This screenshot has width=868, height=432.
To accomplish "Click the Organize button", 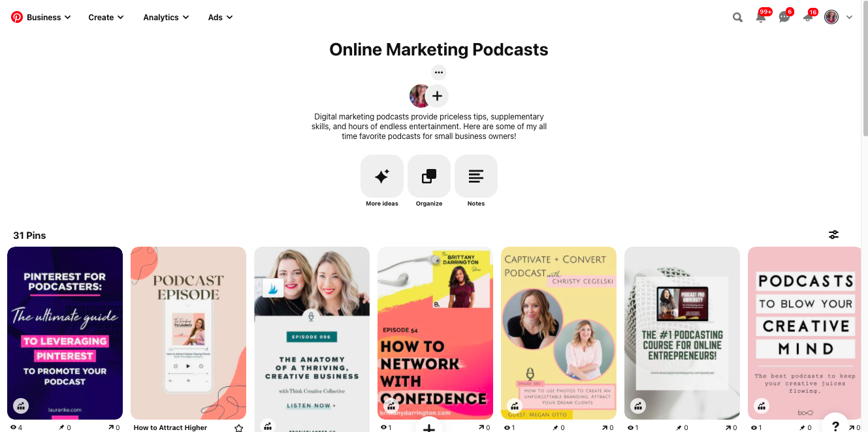I will pos(429,176).
